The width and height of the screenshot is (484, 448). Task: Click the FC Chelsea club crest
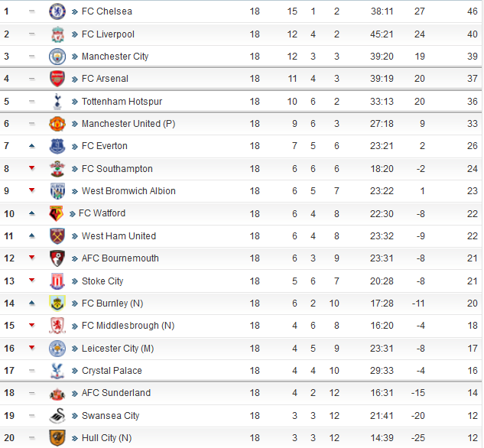pyautogui.click(x=57, y=11)
